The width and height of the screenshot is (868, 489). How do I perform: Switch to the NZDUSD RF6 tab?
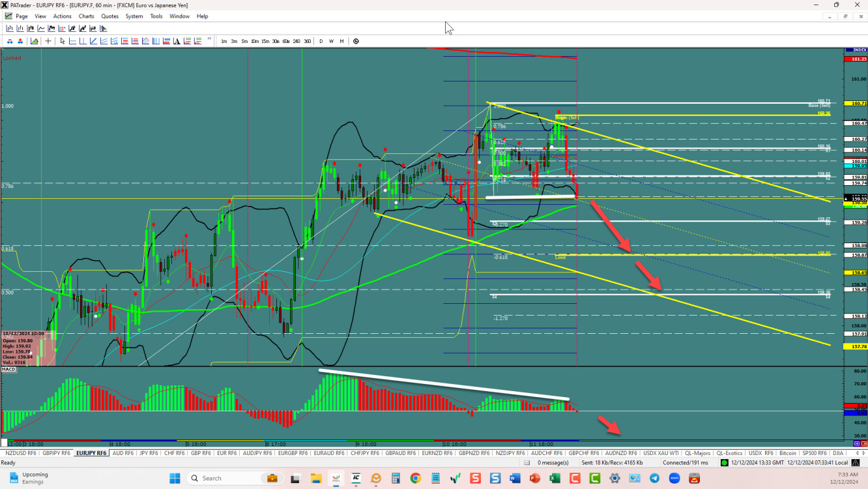pyautogui.click(x=21, y=452)
